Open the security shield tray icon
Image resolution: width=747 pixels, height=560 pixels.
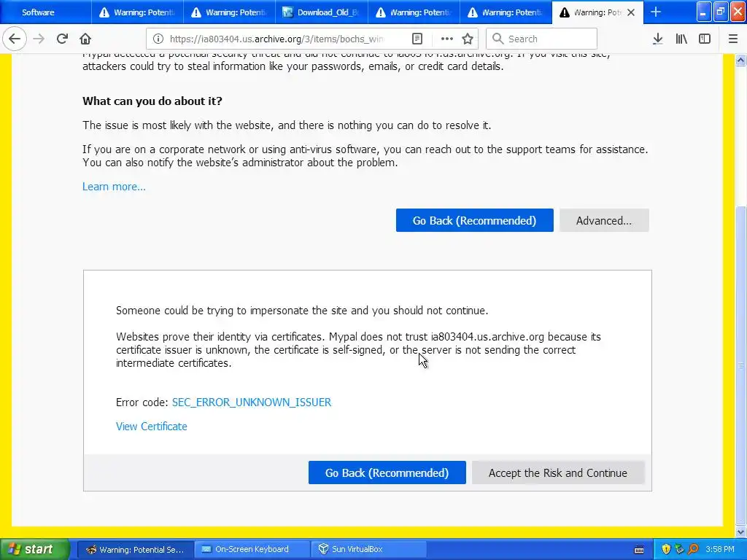click(666, 550)
